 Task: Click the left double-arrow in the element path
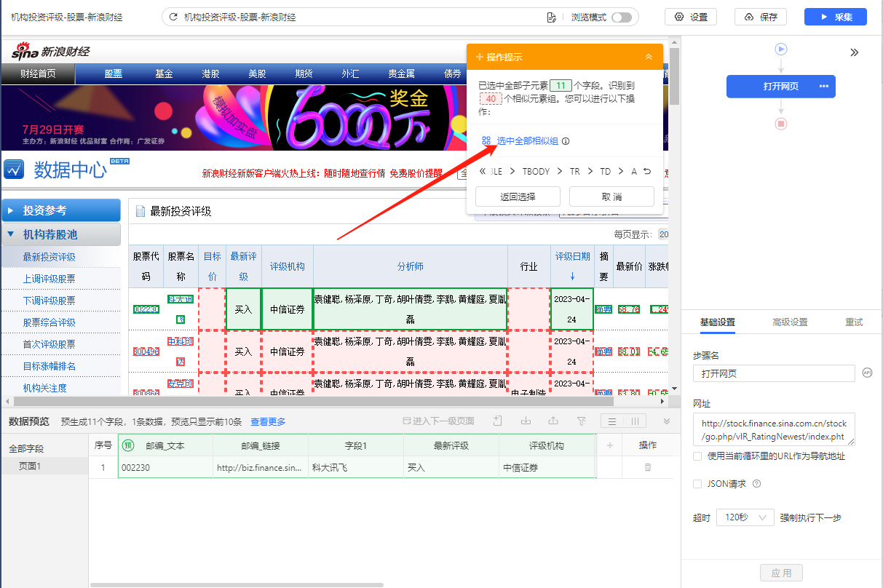(x=483, y=171)
